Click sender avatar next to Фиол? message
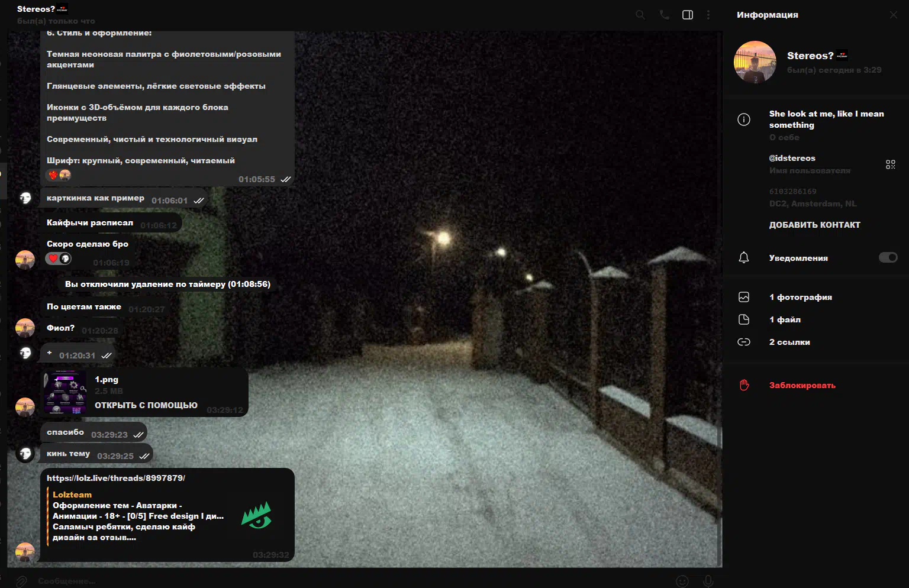The image size is (909, 588). (x=25, y=328)
